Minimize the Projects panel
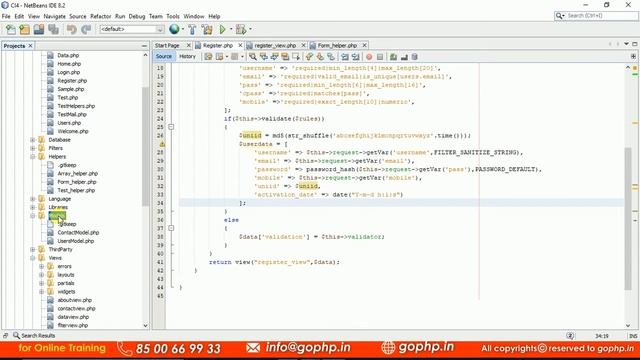Image resolution: width=640 pixels, height=360 pixels. [144, 46]
